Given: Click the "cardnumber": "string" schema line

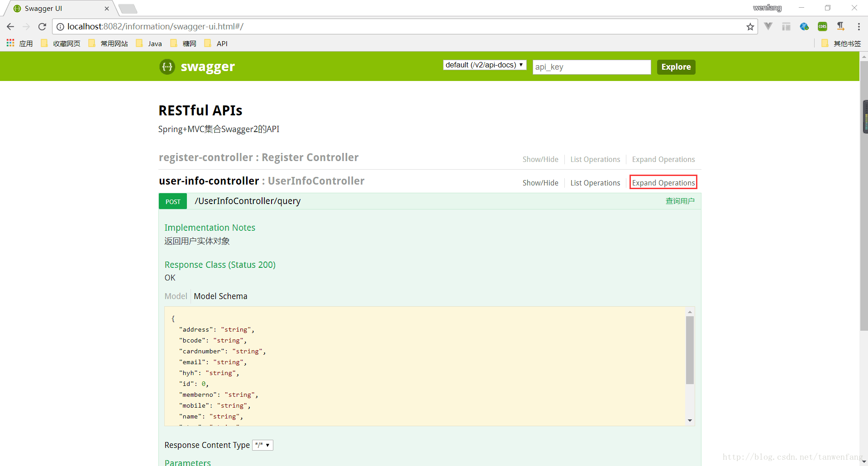Looking at the screenshot, I should [222, 351].
